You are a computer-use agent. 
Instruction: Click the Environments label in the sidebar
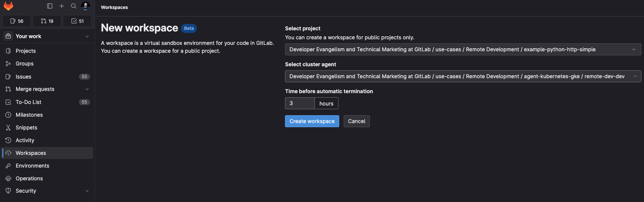pos(33,166)
